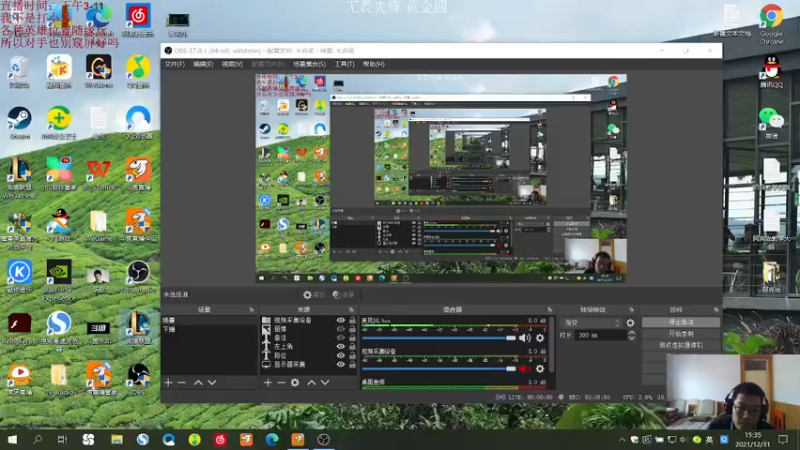Open the 渐变 transition dropdown

(x=592, y=323)
